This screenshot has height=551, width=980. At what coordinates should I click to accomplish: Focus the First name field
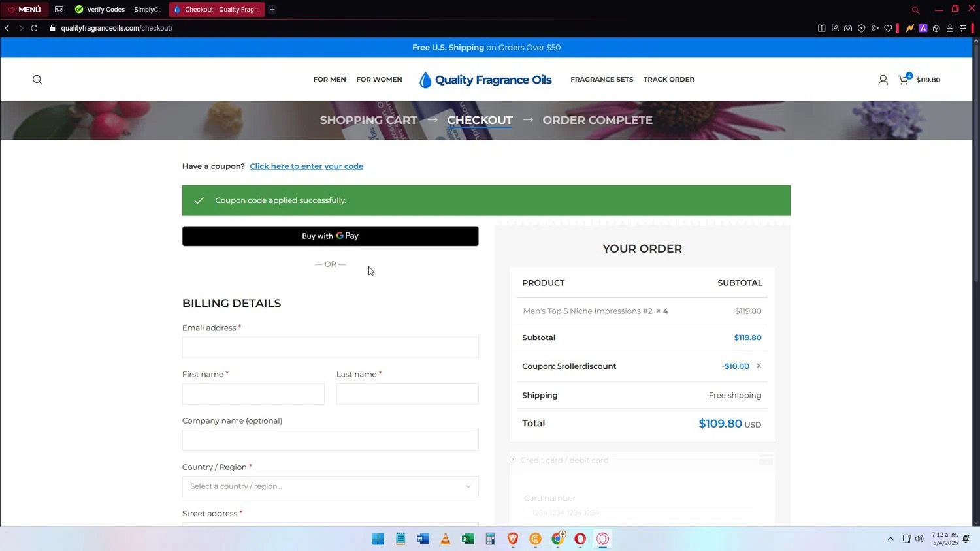point(253,394)
